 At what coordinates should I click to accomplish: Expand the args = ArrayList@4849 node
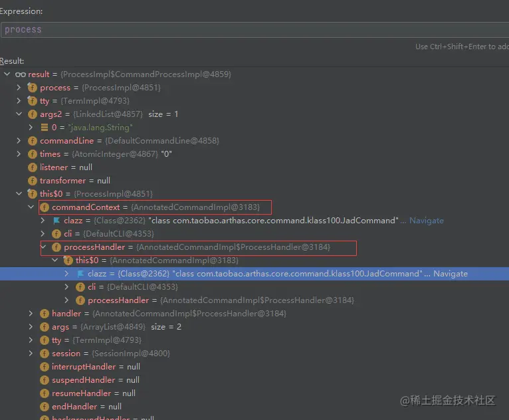(x=31, y=327)
